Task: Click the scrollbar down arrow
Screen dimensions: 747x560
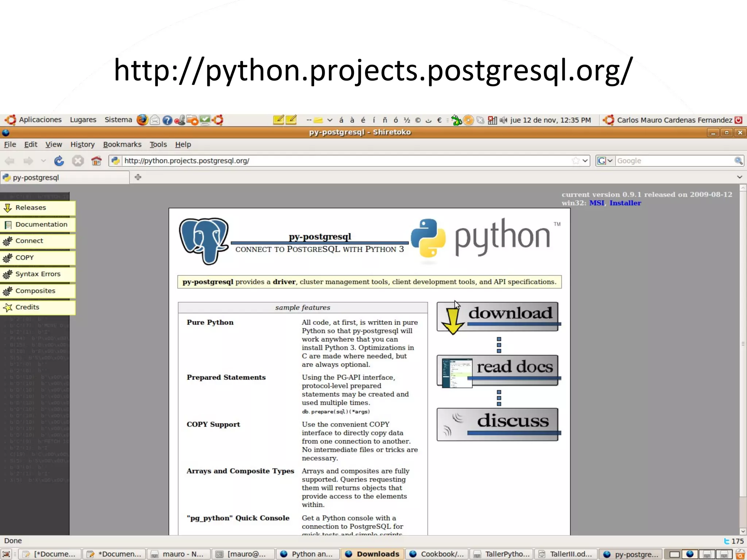Action: (743, 532)
